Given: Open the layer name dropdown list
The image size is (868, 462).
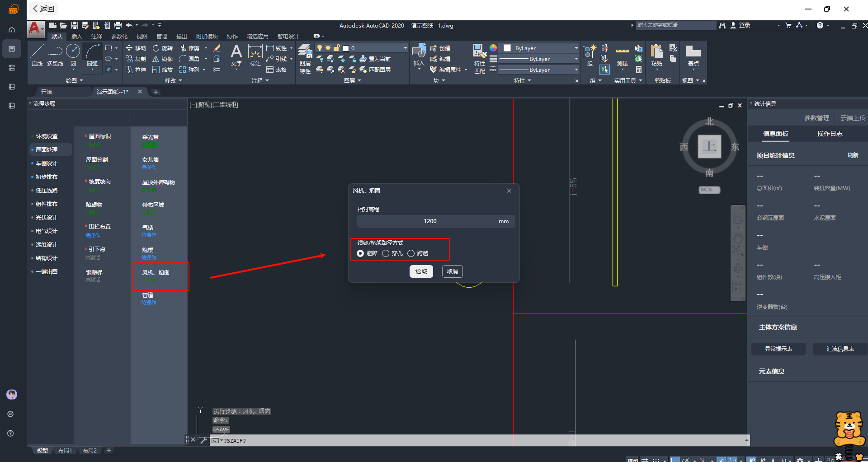Looking at the screenshot, I should [405, 48].
